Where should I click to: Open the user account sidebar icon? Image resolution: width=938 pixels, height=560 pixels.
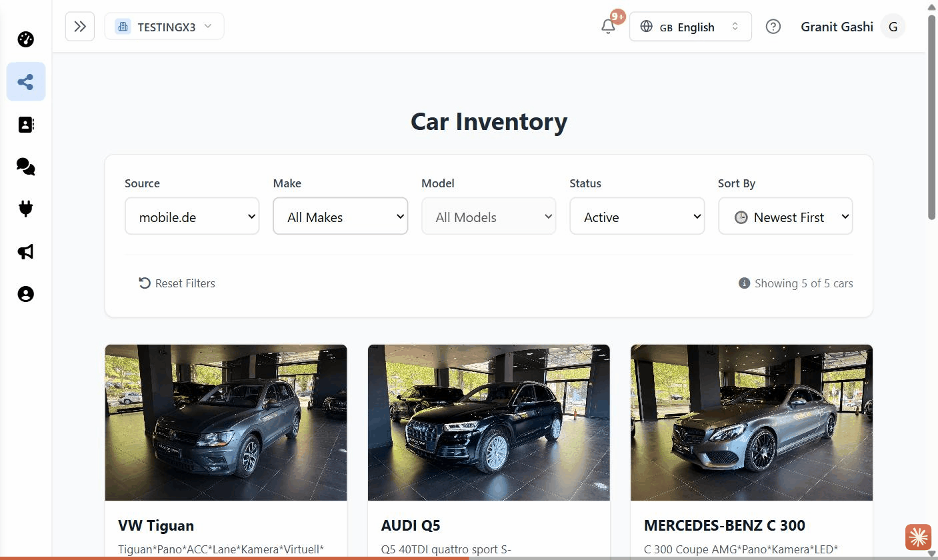(x=25, y=294)
